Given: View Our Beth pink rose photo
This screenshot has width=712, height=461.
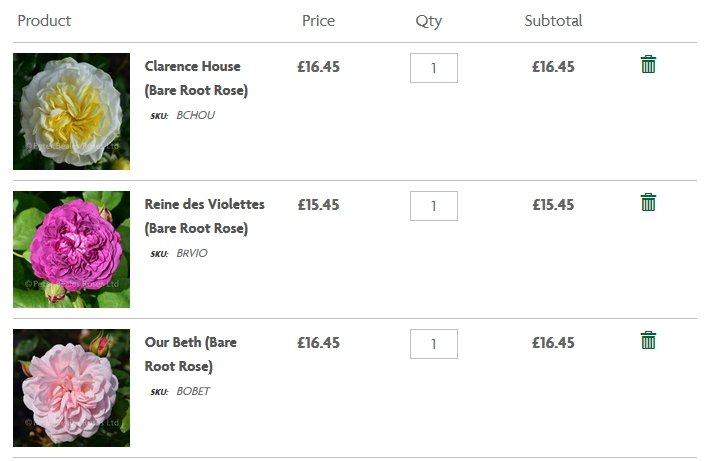Looking at the screenshot, I should pos(71,388).
